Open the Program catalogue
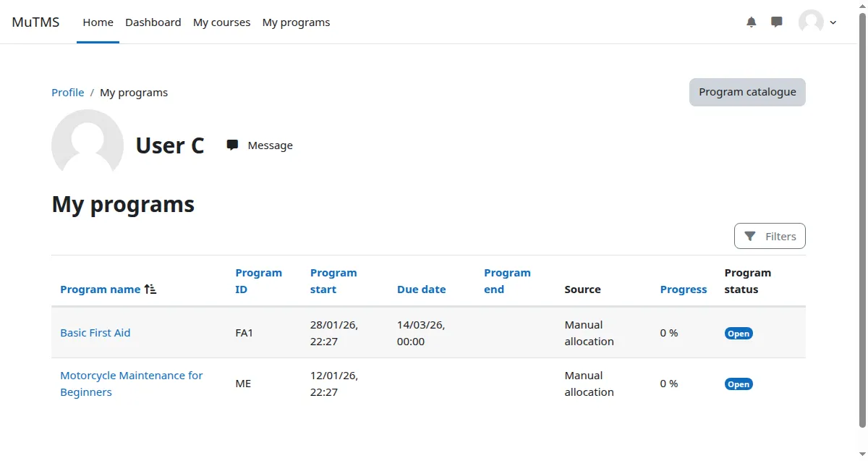Screen dimensions: 868x461 coord(746,92)
